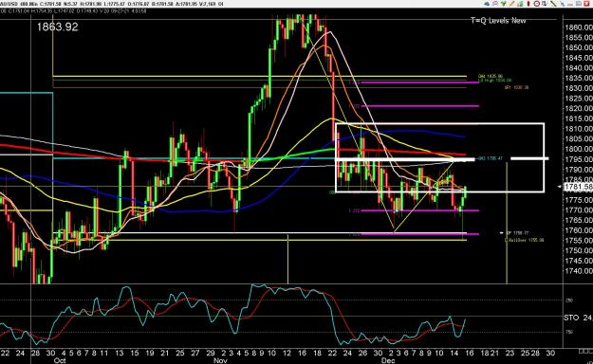Screen dimensions: 593x364
Task: Minimize the chart window
Action: pos(570,4)
